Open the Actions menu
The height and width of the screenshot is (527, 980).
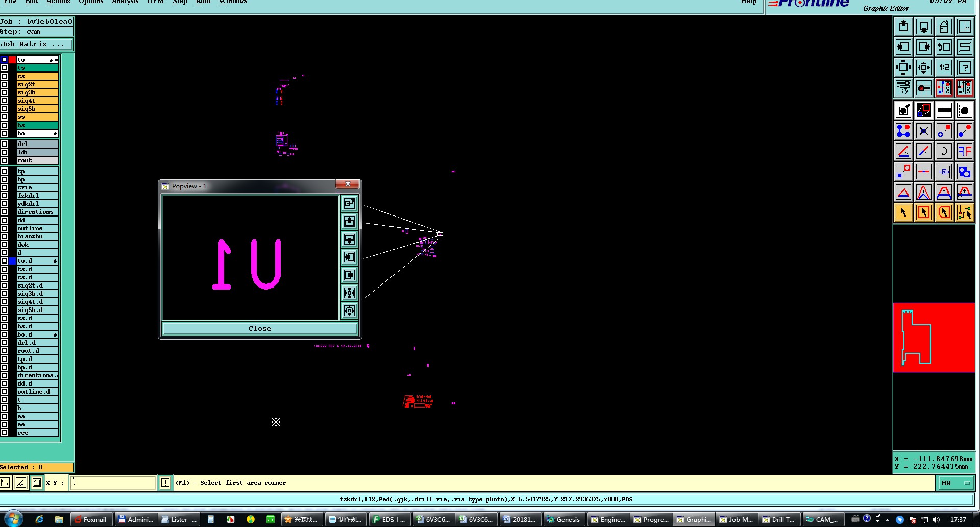[x=58, y=2]
